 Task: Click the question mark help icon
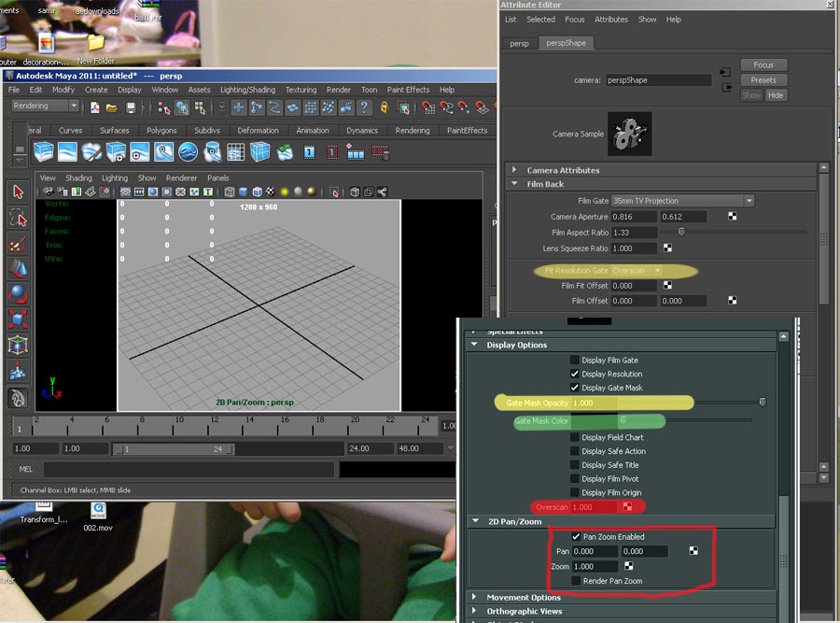[364, 107]
